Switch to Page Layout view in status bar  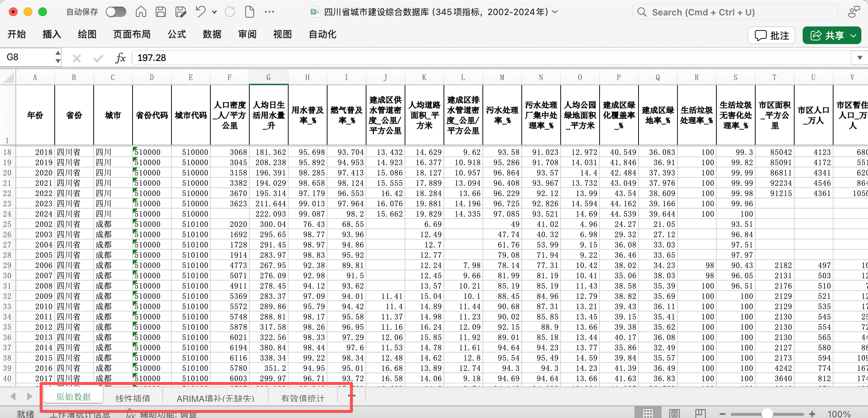point(674,414)
